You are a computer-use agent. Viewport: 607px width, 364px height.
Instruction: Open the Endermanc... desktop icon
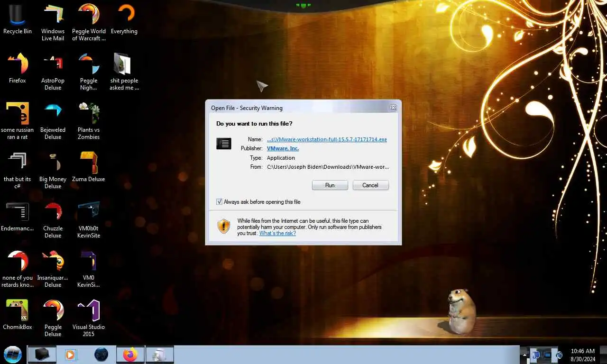[18, 216]
